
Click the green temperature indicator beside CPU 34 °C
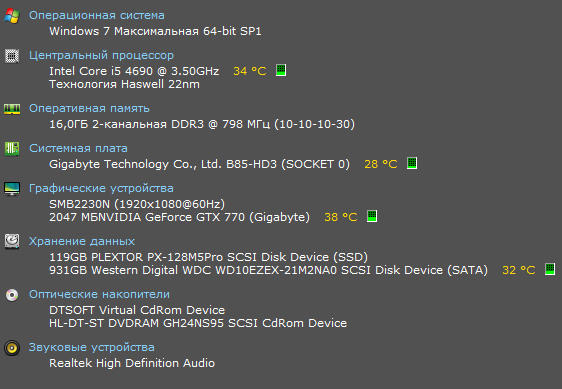[281, 70]
